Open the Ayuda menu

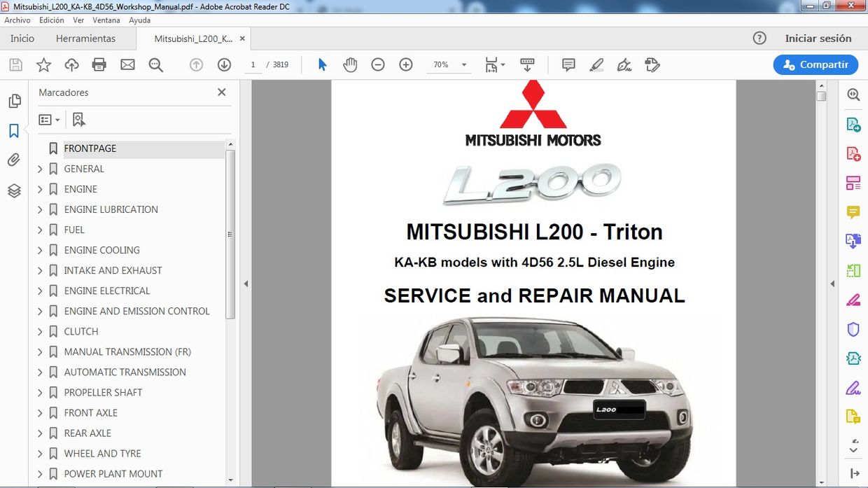pyautogui.click(x=140, y=20)
